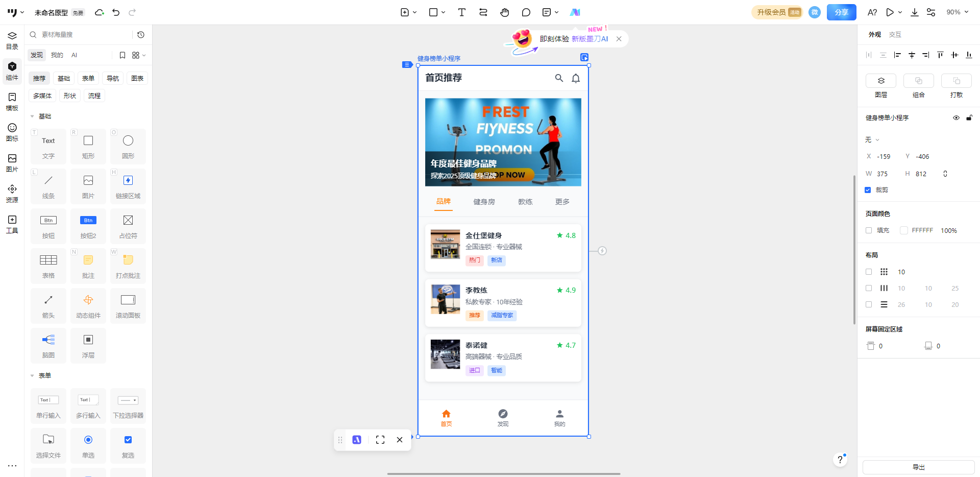This screenshot has width=980, height=477.
Task: Select the Hand pan tool
Action: click(504, 12)
